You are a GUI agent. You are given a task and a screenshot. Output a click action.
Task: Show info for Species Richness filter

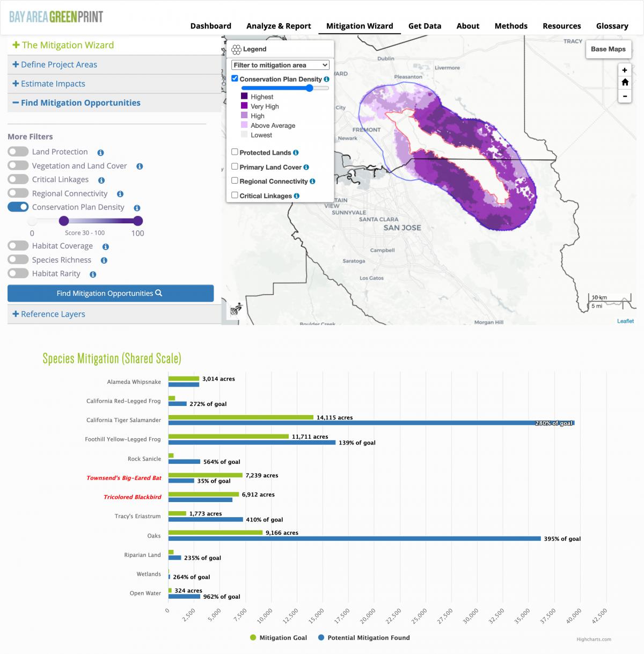[104, 260]
